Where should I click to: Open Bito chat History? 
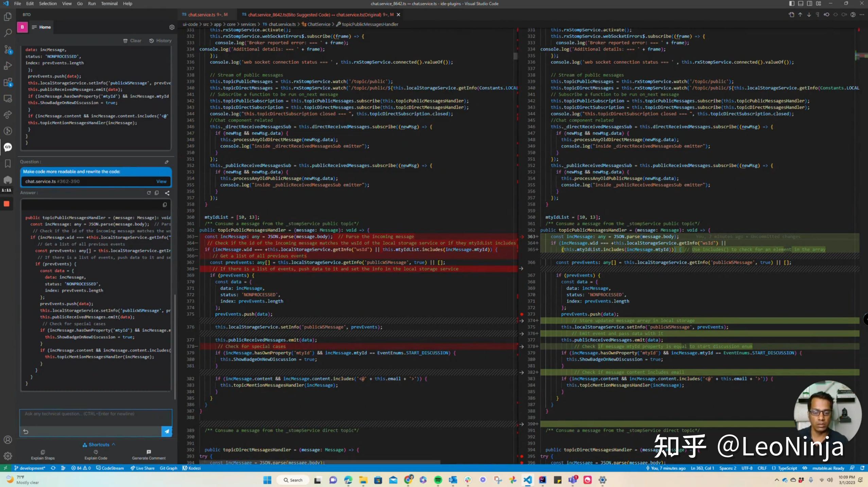click(160, 40)
